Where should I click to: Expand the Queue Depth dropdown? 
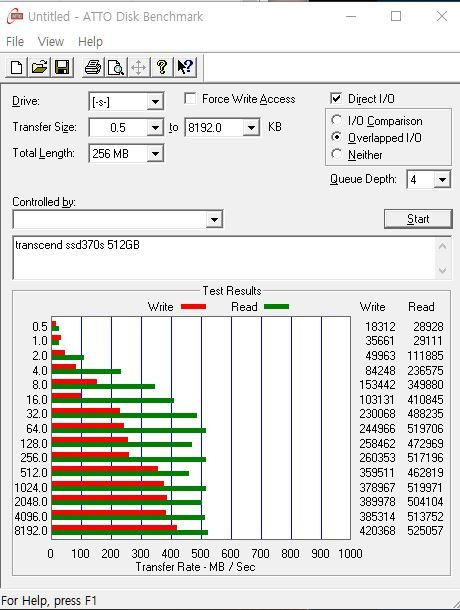click(442, 179)
